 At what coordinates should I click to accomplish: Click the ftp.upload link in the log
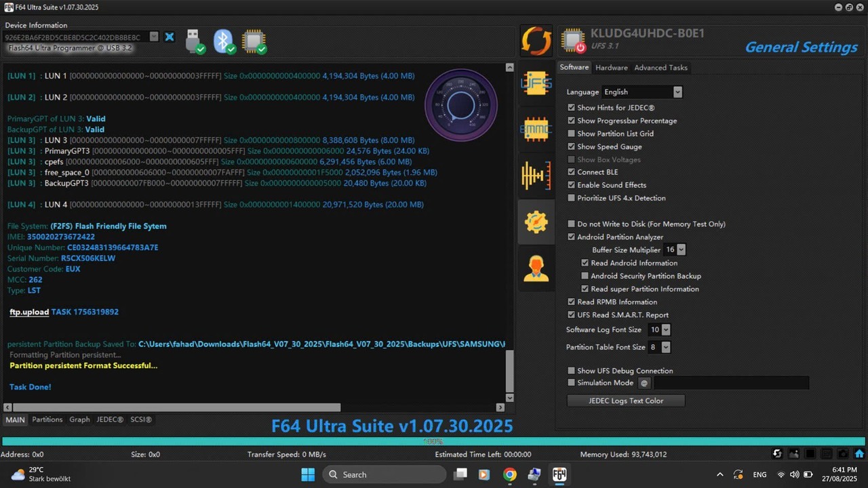(29, 312)
